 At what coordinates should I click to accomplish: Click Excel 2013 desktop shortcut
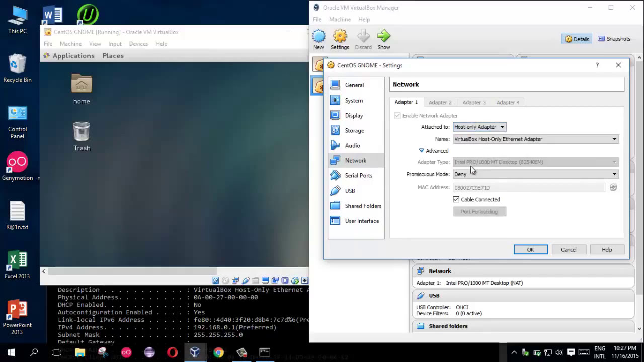tap(17, 265)
